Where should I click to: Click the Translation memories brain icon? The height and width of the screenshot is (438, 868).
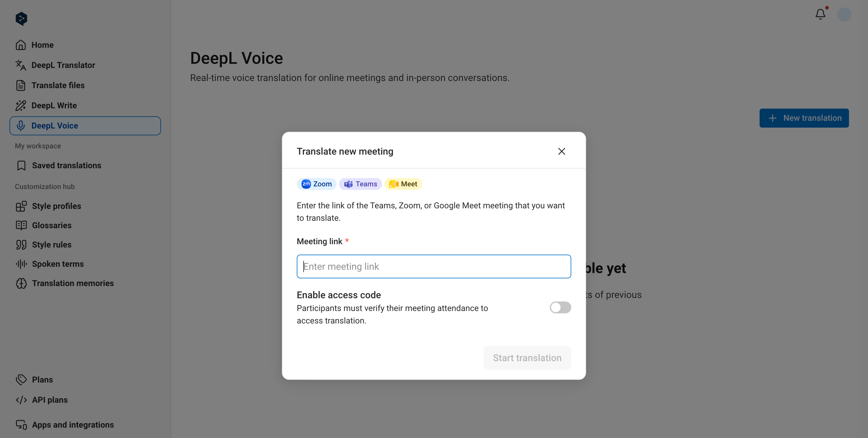tap(21, 283)
